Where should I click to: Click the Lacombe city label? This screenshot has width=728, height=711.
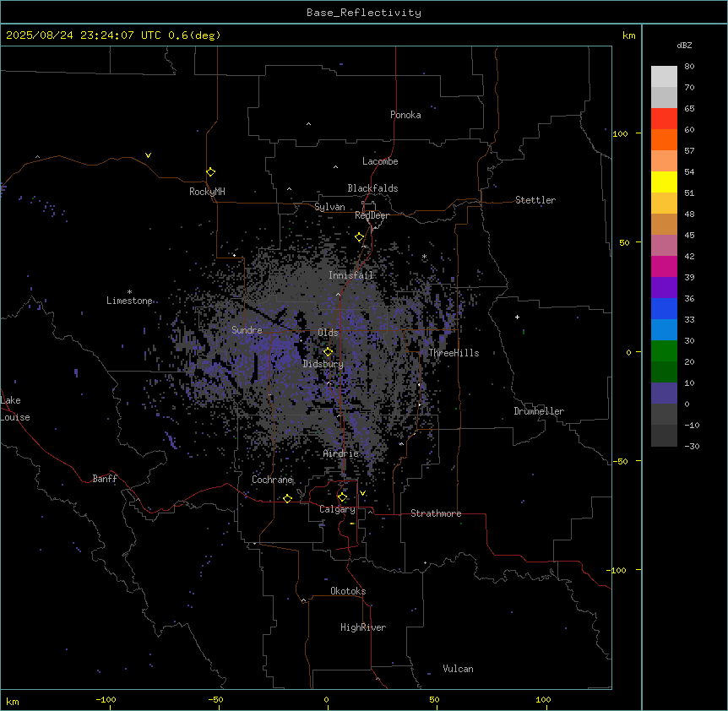click(x=380, y=161)
